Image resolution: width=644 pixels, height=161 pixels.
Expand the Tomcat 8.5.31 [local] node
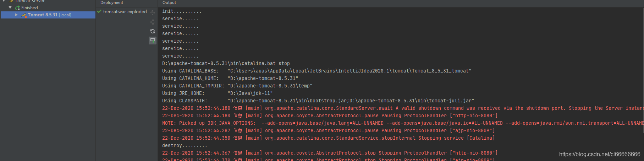pyautogui.click(x=16, y=15)
